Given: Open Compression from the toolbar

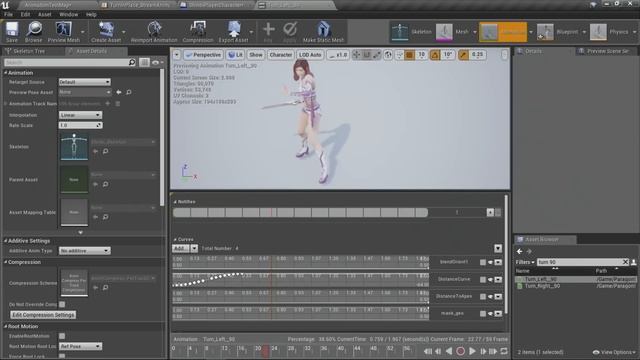Looking at the screenshot, I should click(198, 32).
